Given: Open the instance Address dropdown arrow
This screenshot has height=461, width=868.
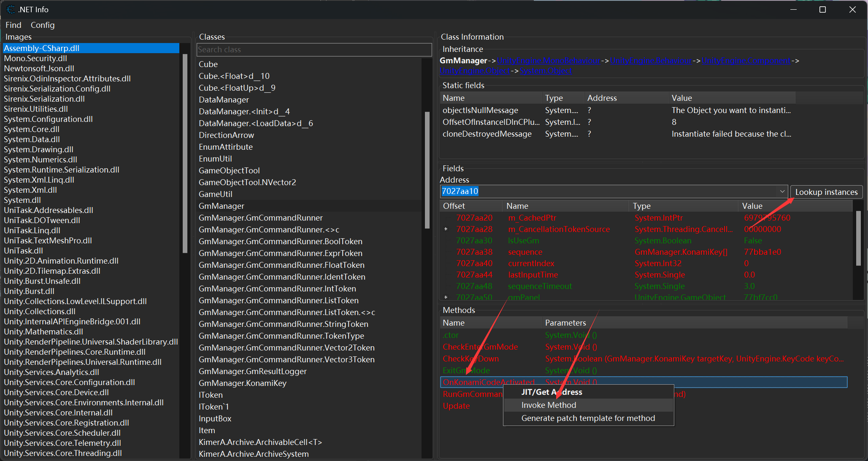Looking at the screenshot, I should point(782,191).
